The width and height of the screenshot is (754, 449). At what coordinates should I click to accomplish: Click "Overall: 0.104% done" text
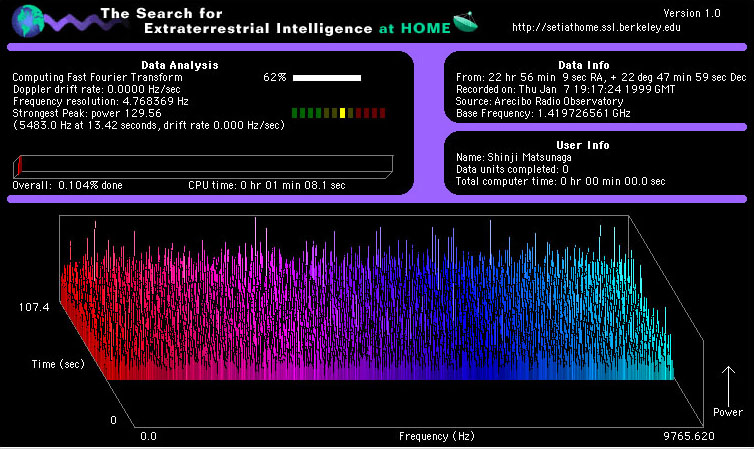(x=67, y=186)
